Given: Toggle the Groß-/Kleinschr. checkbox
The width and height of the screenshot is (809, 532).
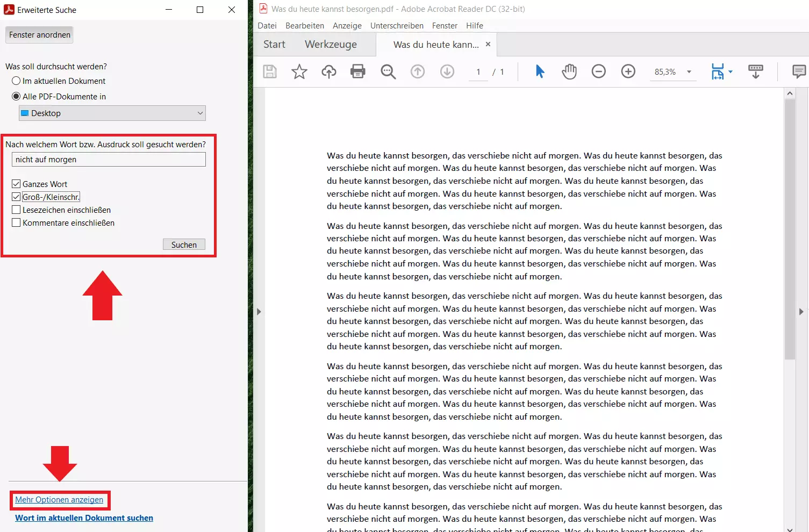Looking at the screenshot, I should tap(16, 197).
